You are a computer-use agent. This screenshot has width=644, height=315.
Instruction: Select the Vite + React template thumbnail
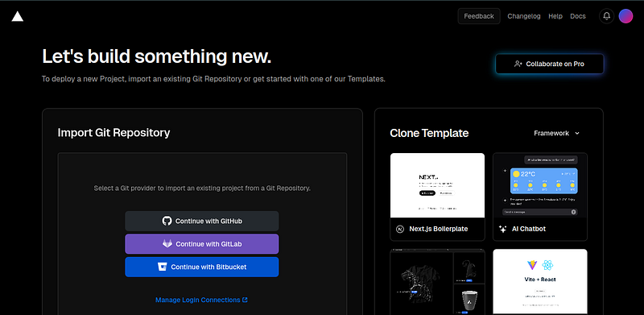point(540,282)
